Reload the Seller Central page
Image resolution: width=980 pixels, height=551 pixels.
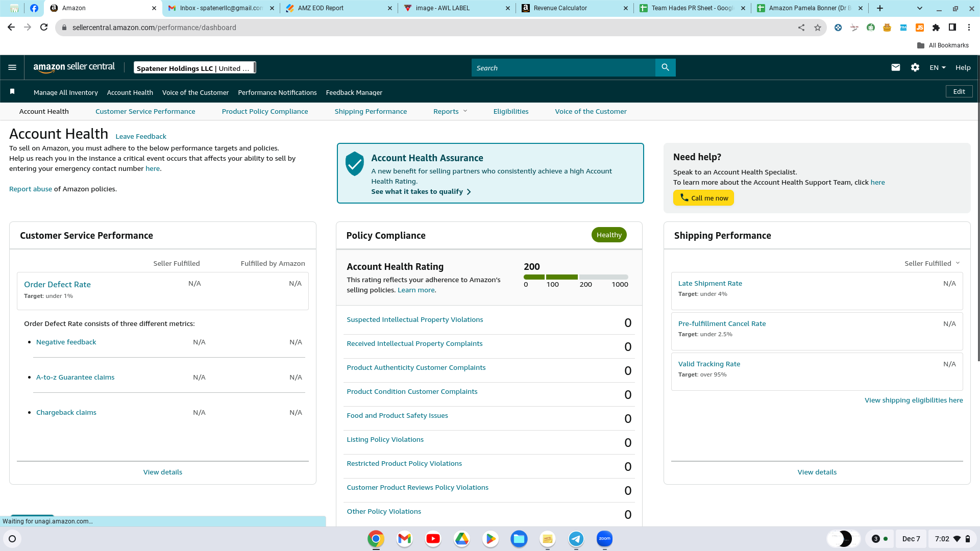44,28
